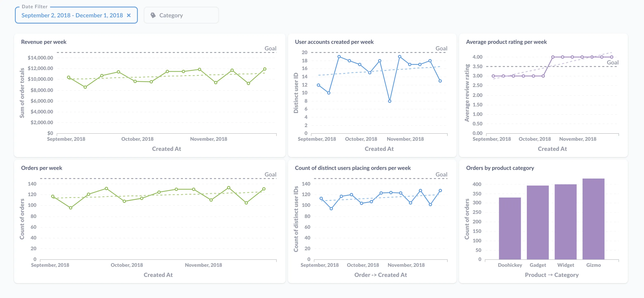This screenshot has width=644, height=298.
Task: Click the Gizmo category axis label
Action: pos(594,265)
